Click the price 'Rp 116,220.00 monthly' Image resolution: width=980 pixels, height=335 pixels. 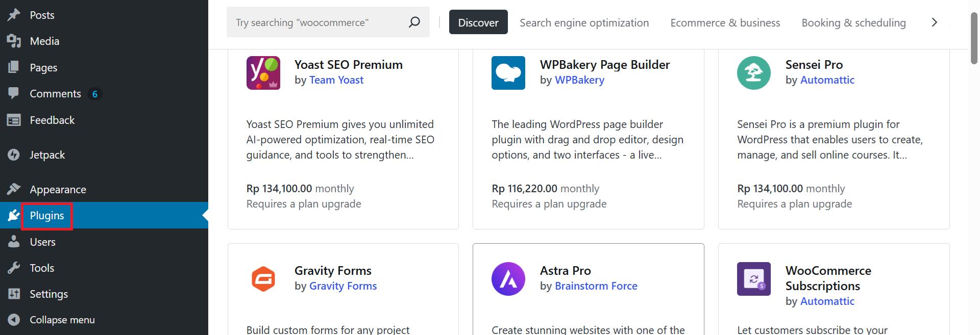click(x=546, y=189)
